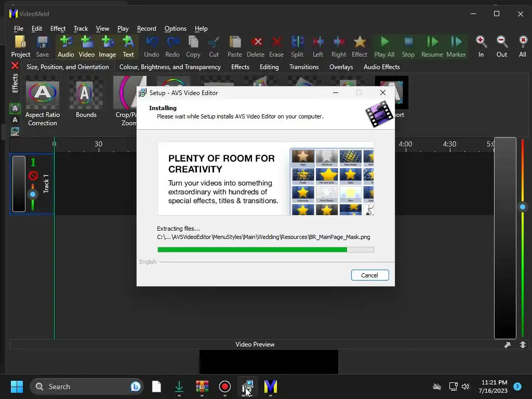Image resolution: width=532 pixels, height=399 pixels.
Task: Open the Record menu
Action: click(x=147, y=29)
